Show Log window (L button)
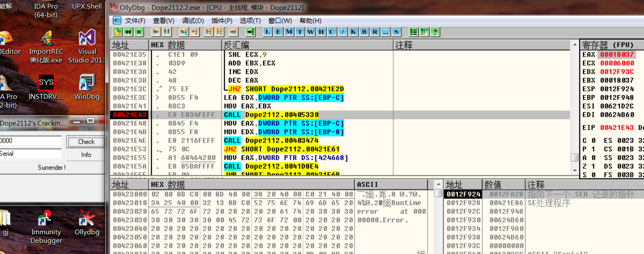This screenshot has width=644, height=254. (x=268, y=32)
